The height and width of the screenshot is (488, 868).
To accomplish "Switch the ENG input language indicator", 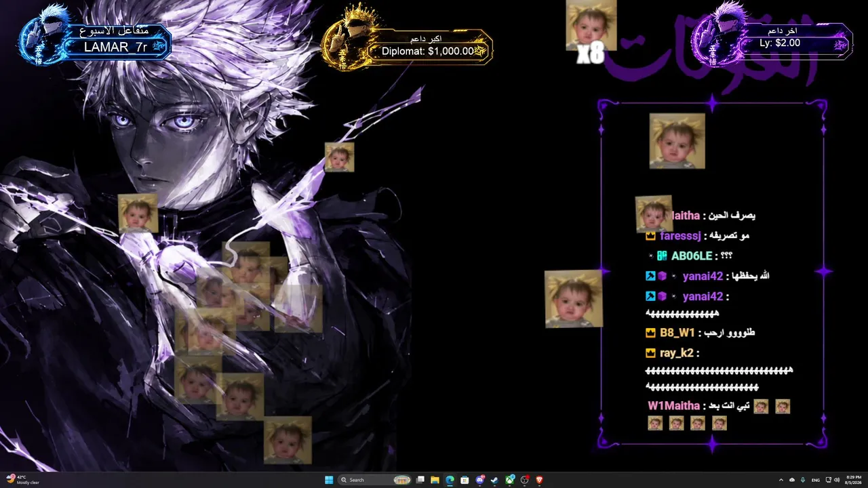I will 815,480.
